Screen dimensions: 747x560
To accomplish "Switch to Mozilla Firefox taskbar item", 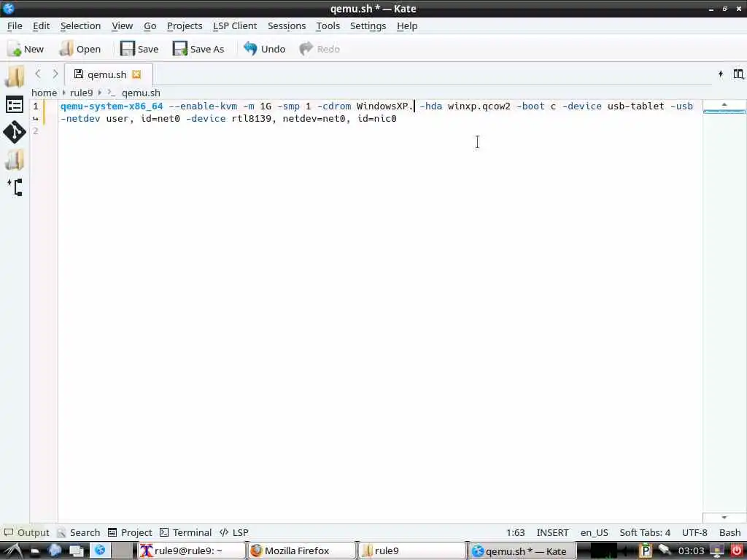I will [301, 551].
